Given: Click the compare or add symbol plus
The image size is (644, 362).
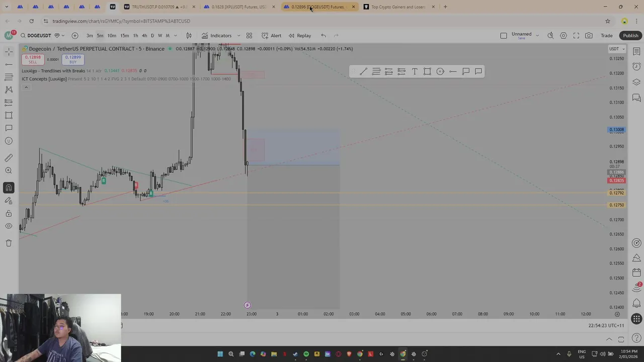Looking at the screenshot, I should click(x=75, y=36).
